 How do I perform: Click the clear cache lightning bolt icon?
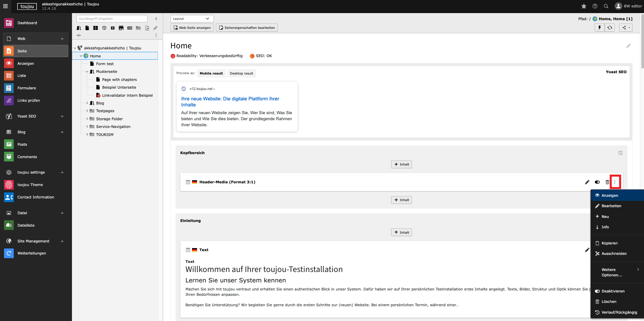[599, 28]
